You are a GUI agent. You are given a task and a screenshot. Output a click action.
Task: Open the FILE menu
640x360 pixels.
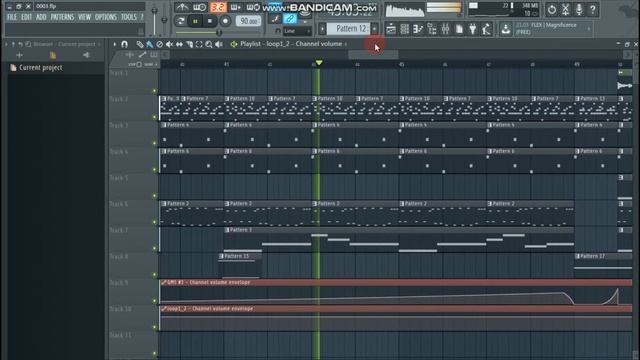(12, 17)
